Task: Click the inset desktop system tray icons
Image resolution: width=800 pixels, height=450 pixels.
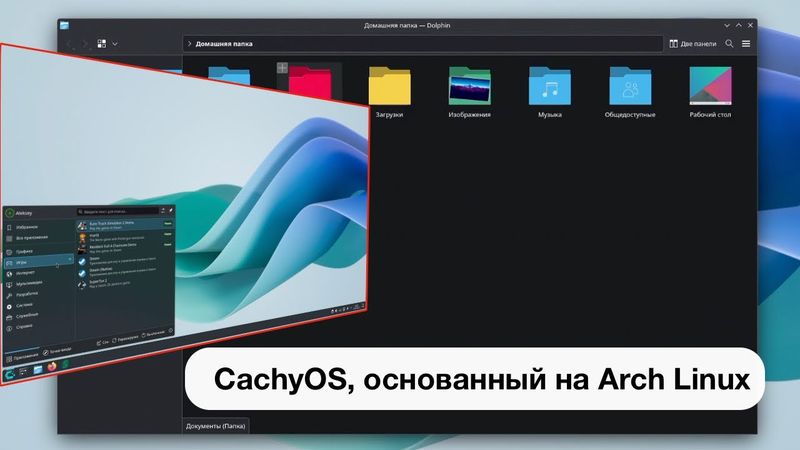Action: click(x=347, y=308)
